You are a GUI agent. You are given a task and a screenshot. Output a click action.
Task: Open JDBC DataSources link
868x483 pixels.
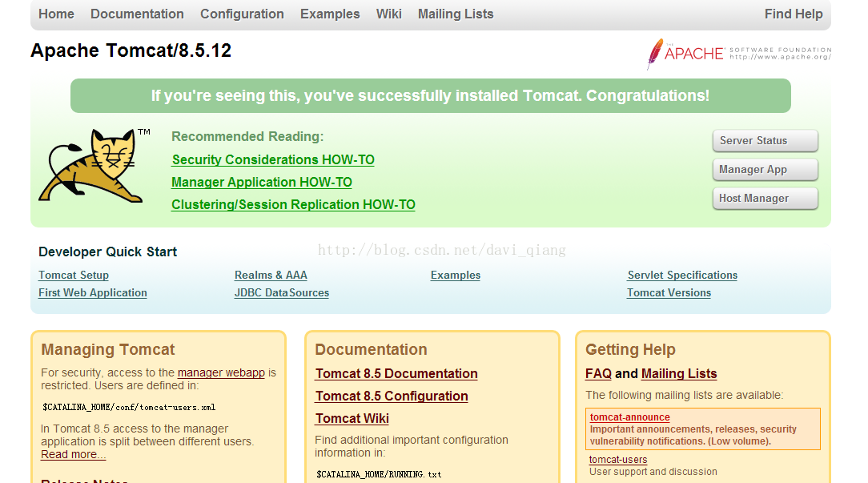pyautogui.click(x=281, y=293)
